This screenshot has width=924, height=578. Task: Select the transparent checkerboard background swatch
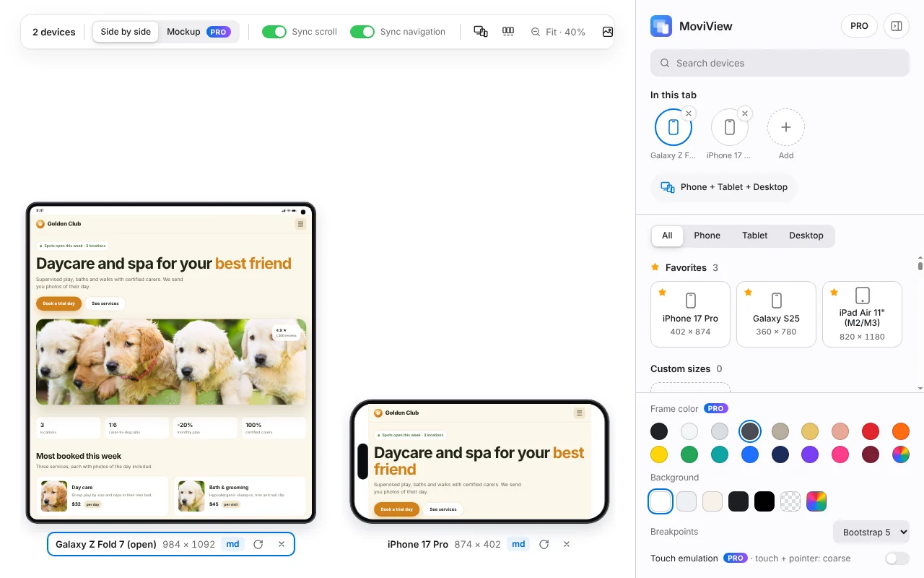pyautogui.click(x=790, y=501)
